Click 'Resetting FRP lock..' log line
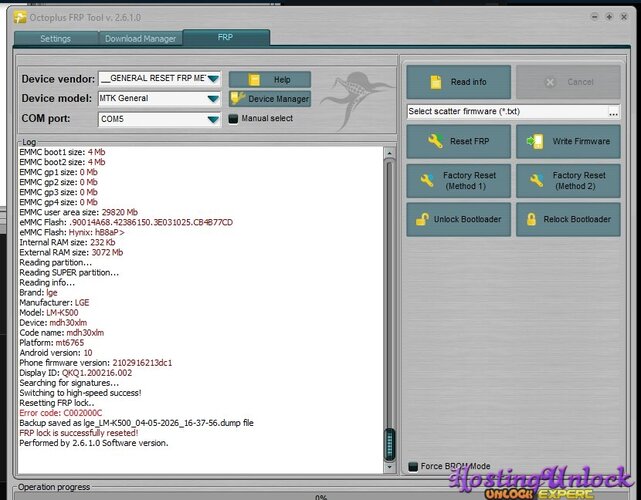The width and height of the screenshot is (641, 500). coord(57,403)
